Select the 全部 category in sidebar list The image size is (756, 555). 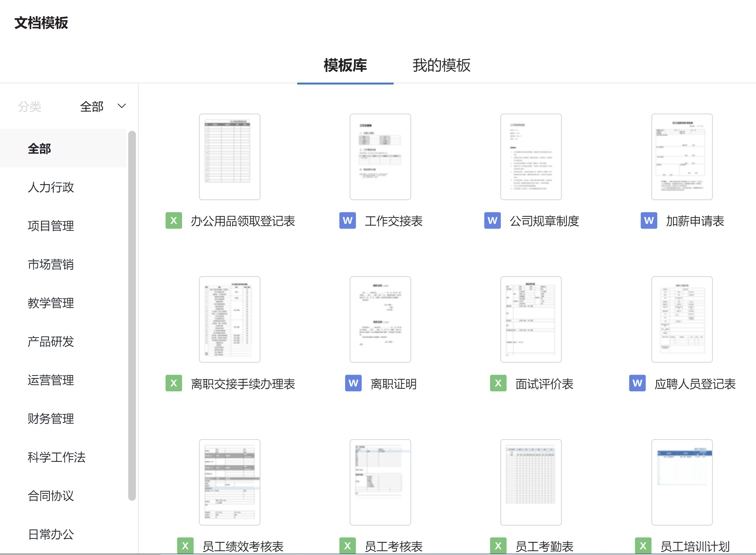pos(63,148)
